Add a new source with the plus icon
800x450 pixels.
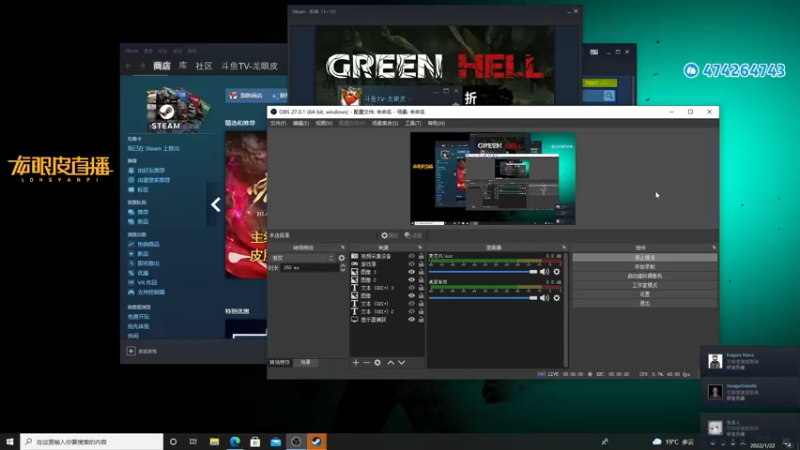(356, 362)
